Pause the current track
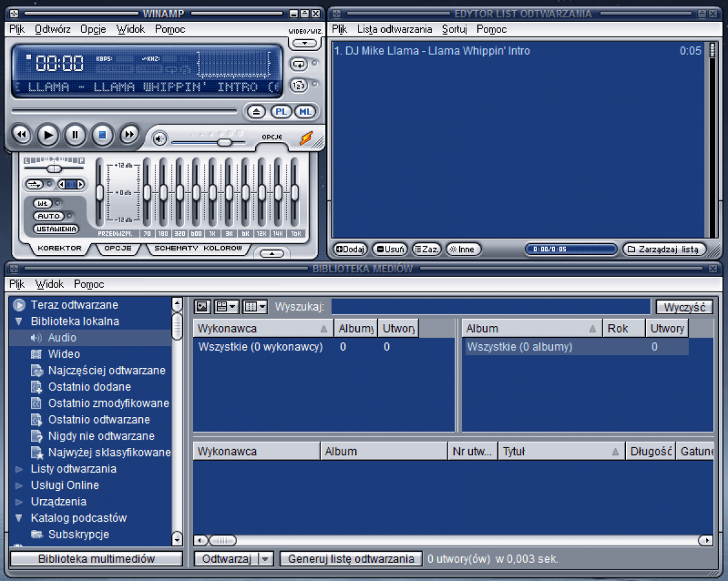Image resolution: width=728 pixels, height=581 pixels. 75,135
